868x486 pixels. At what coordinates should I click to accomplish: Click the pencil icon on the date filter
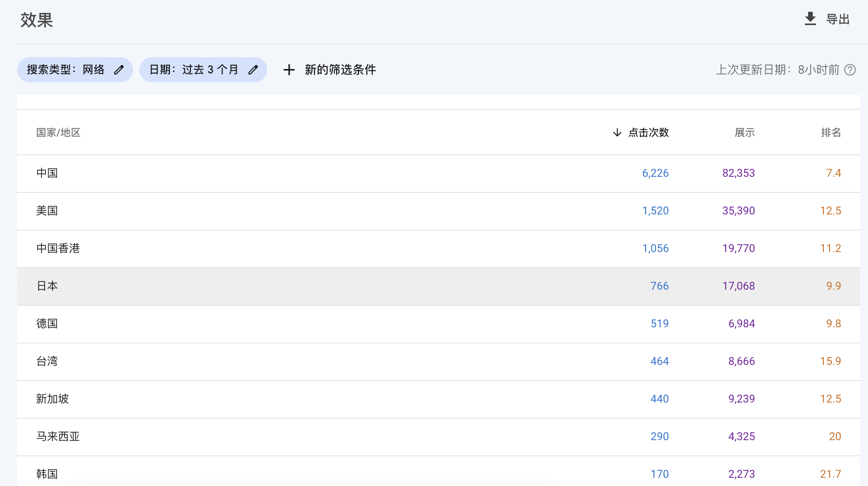pos(253,69)
